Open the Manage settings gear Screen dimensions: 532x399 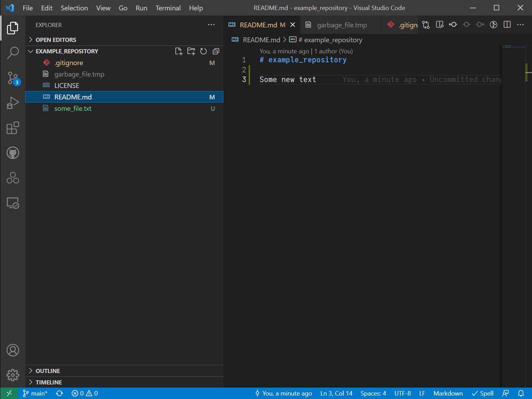pos(13,375)
